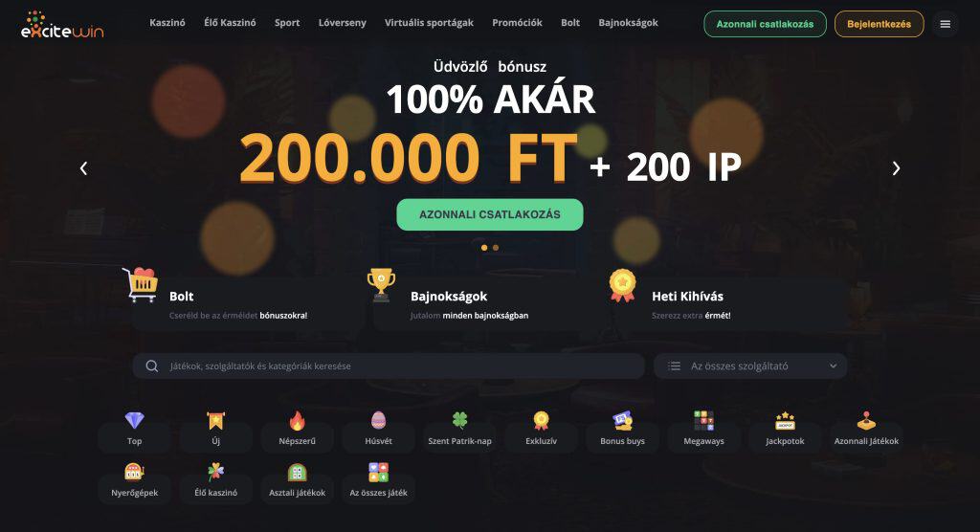Image resolution: width=980 pixels, height=532 pixels.
Task: Switch to second carousel slide dot
Action: (x=496, y=248)
